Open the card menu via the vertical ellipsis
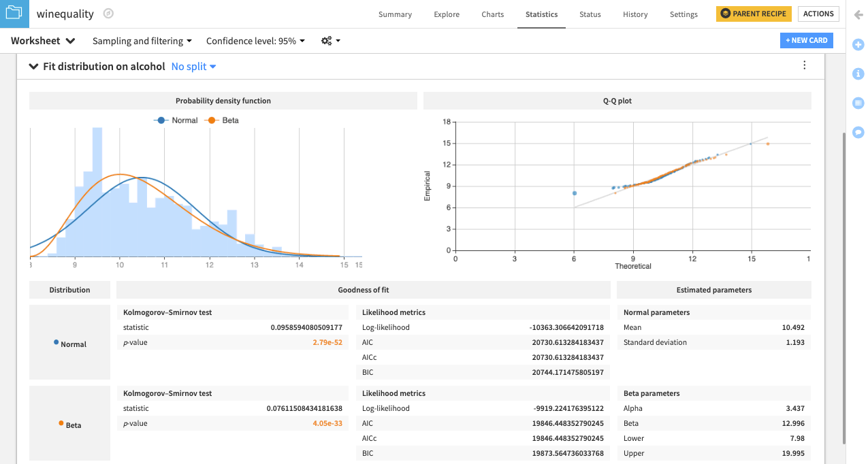Image resolution: width=868 pixels, height=464 pixels. 804,65
